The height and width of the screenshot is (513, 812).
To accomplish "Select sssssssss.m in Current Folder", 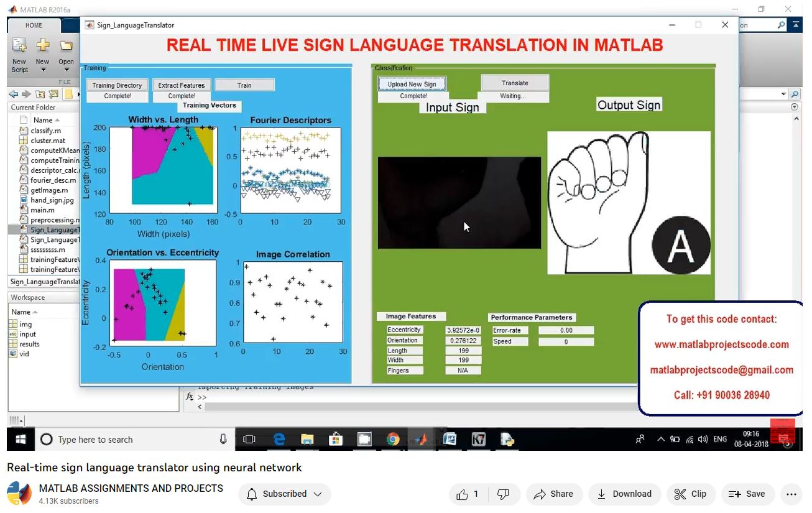I will coord(47,250).
